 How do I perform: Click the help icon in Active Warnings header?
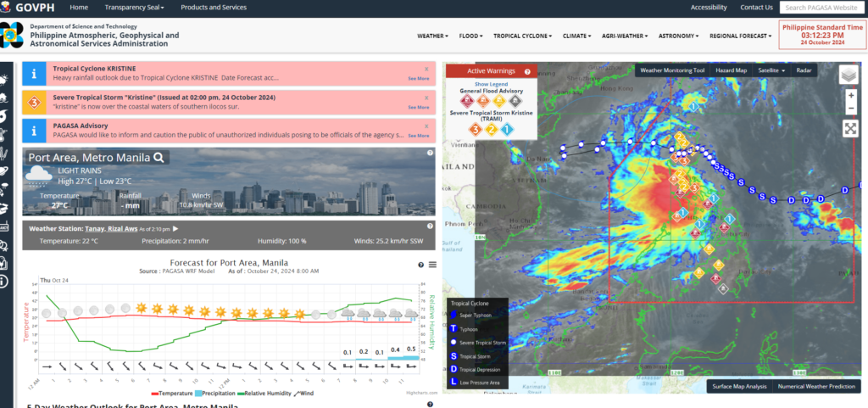527,71
